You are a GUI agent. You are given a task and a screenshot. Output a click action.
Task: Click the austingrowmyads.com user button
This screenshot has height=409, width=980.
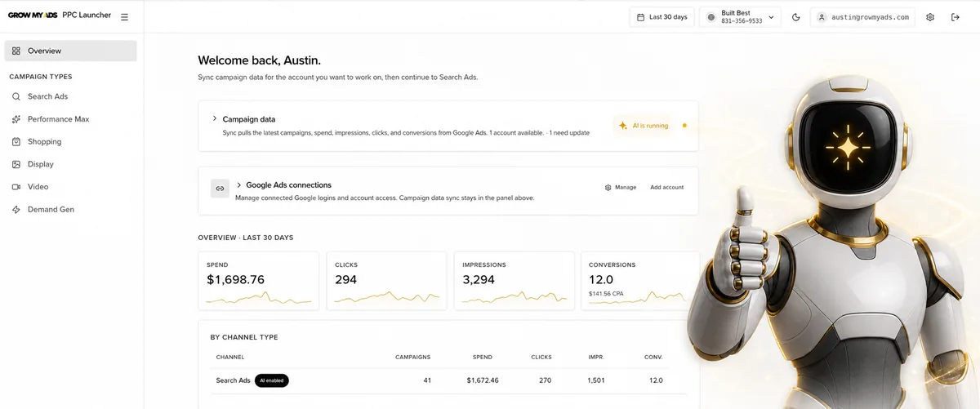[x=862, y=17]
